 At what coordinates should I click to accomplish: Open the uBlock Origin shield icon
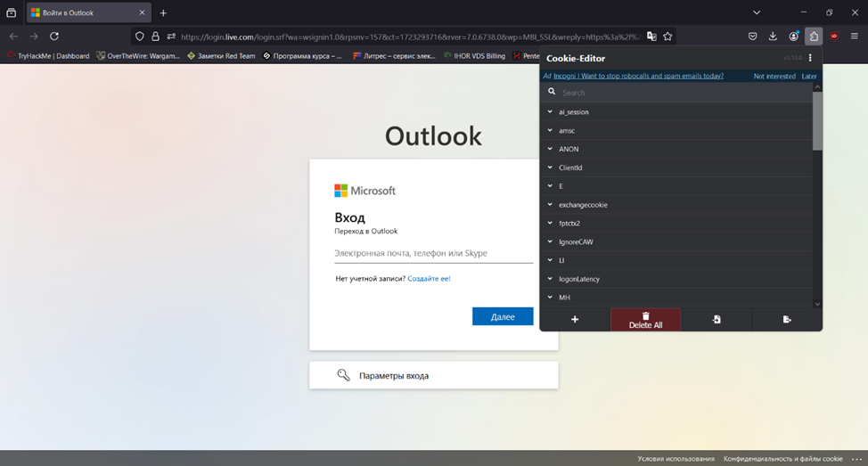[x=833, y=36]
